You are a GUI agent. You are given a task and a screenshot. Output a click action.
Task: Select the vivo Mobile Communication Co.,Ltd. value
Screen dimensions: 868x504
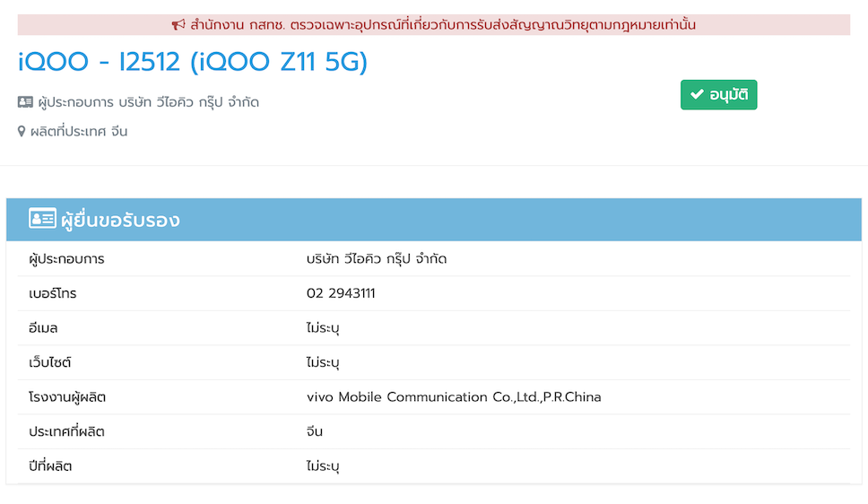click(x=454, y=397)
